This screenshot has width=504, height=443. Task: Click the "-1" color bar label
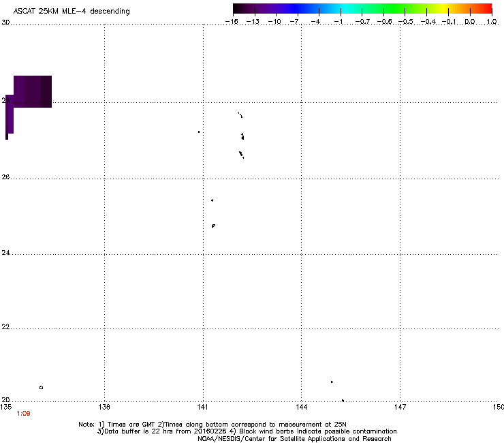(x=338, y=22)
